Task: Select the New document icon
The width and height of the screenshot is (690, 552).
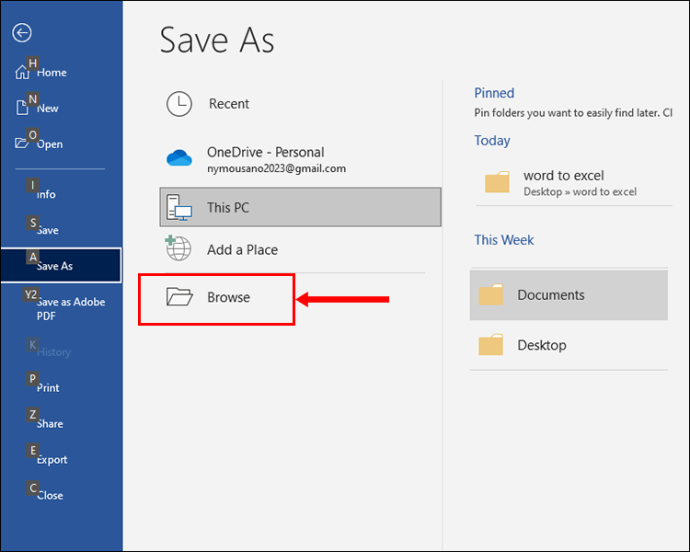Action: click(22, 107)
